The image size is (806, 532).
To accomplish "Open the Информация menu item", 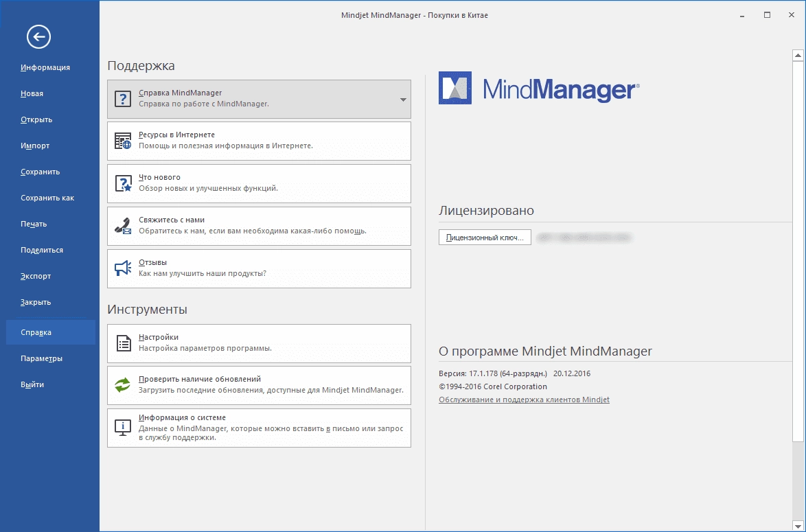I will pos(45,67).
